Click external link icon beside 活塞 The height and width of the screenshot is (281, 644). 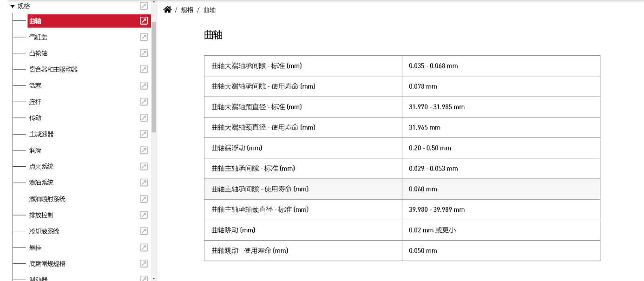point(144,85)
